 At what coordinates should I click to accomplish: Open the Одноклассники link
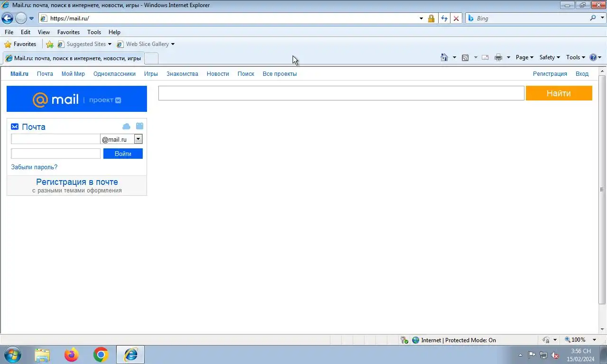tap(114, 74)
